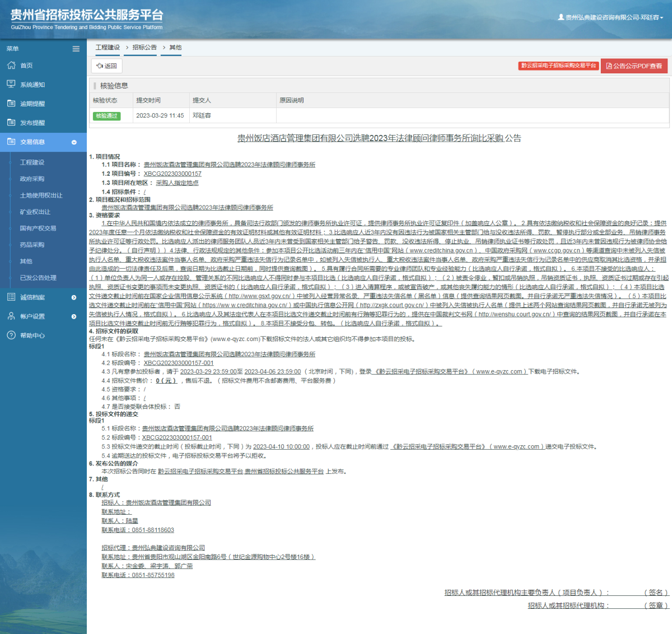Expand the 帐户设置 arrow

[x=74, y=316]
